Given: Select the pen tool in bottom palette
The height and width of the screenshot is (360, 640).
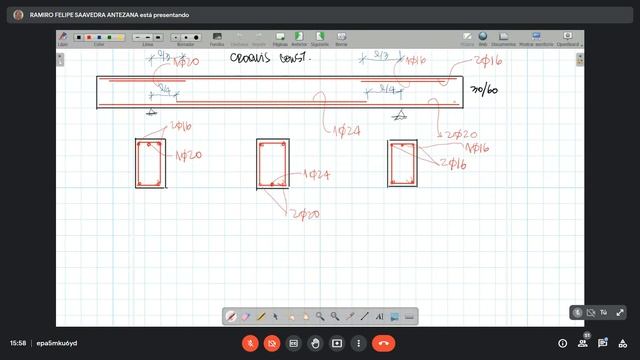Looking at the screenshot, I should [x=231, y=316].
